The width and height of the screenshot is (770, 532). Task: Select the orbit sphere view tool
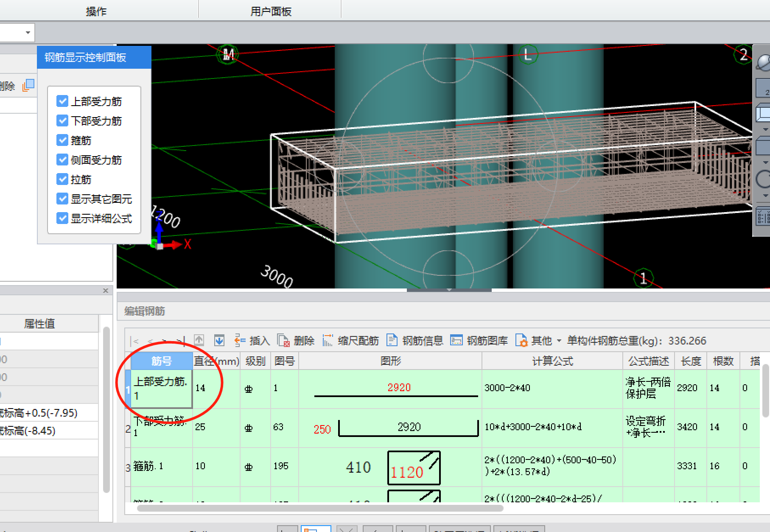pyautogui.click(x=764, y=62)
